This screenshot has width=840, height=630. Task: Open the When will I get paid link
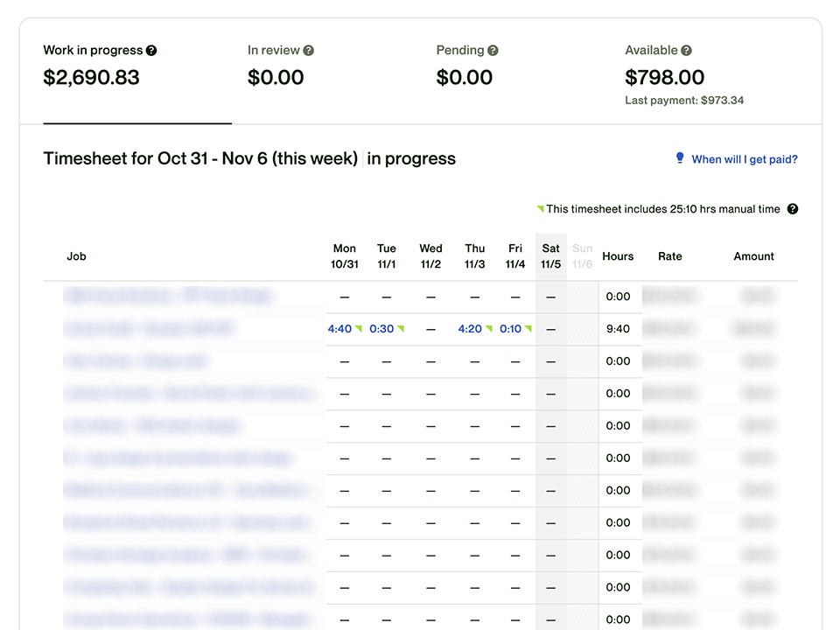coord(745,159)
